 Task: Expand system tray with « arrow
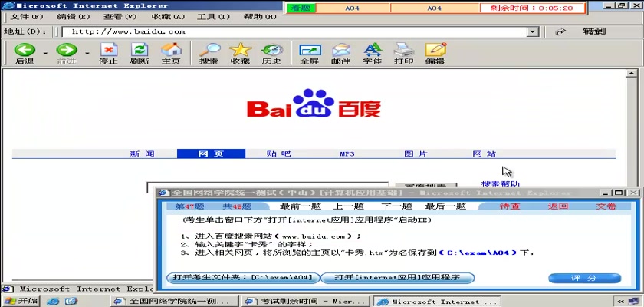(620, 302)
